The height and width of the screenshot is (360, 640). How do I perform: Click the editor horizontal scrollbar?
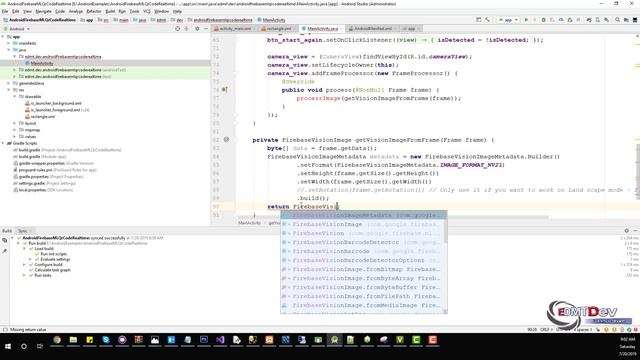pos(393,217)
